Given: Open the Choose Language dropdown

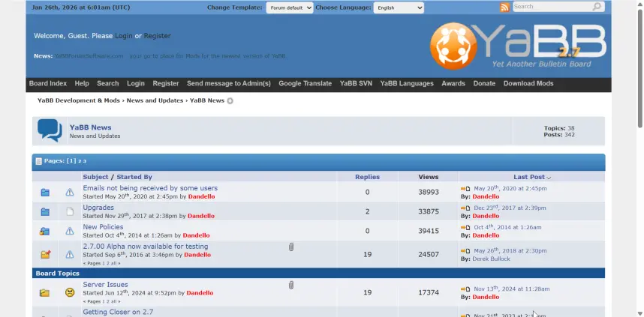Looking at the screenshot, I should pyautogui.click(x=399, y=7).
